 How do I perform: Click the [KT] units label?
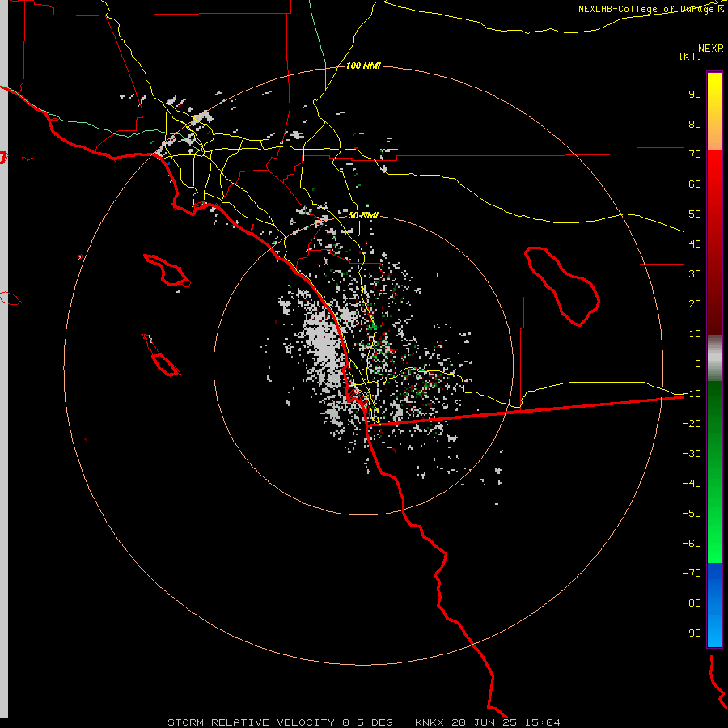pyautogui.click(x=691, y=56)
